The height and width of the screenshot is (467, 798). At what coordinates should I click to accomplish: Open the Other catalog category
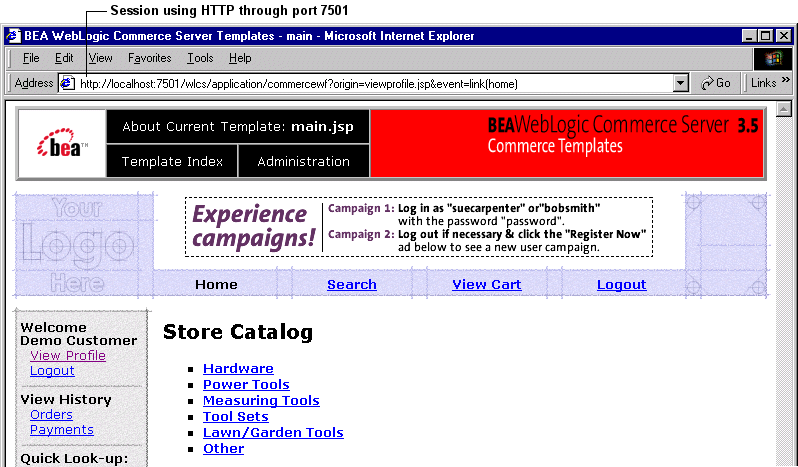223,449
